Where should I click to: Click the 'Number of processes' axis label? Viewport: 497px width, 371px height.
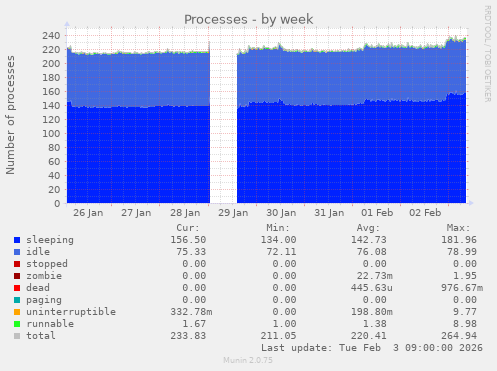(x=10, y=115)
